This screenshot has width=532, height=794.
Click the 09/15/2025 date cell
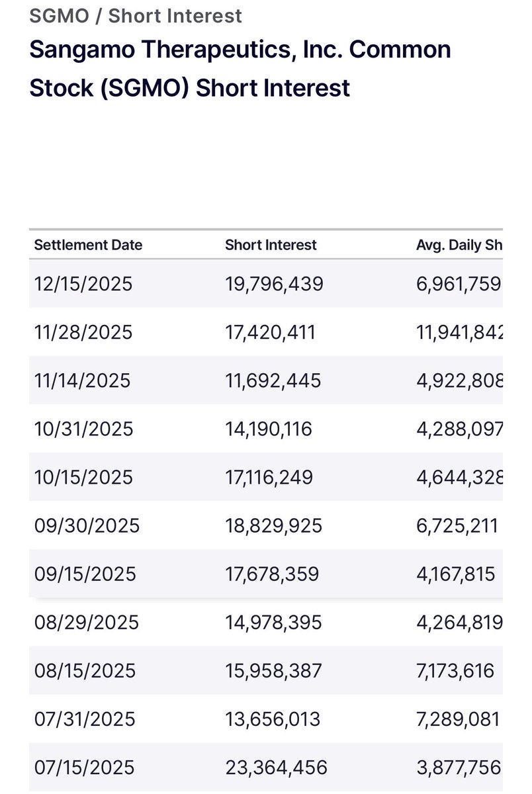tap(85, 574)
